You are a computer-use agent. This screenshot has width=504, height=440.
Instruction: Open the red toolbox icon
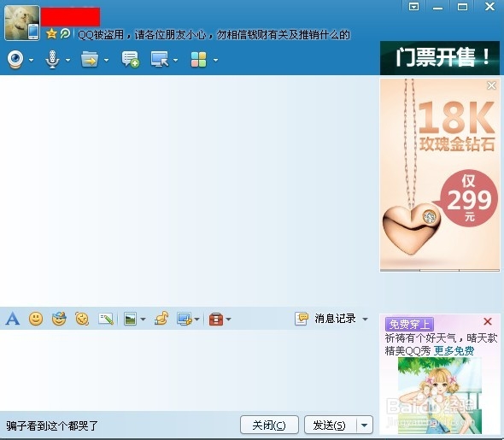tap(216, 320)
